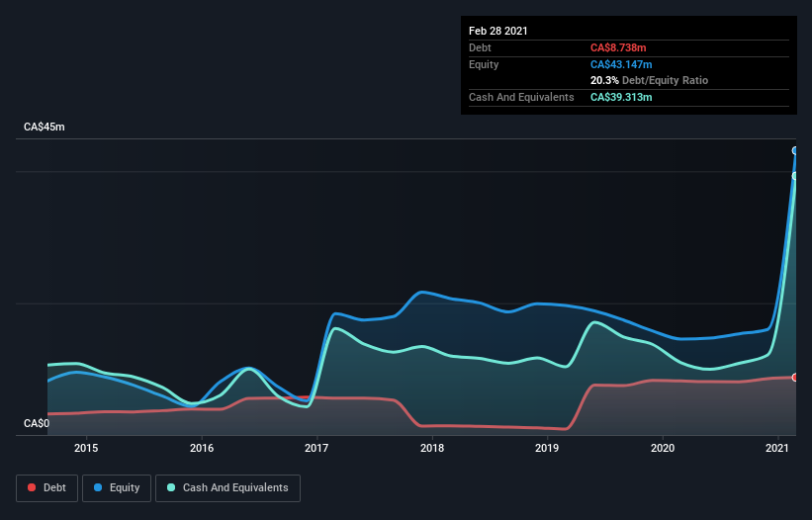
Task: Click the blue Equity endpoint marker
Action: coord(795,150)
